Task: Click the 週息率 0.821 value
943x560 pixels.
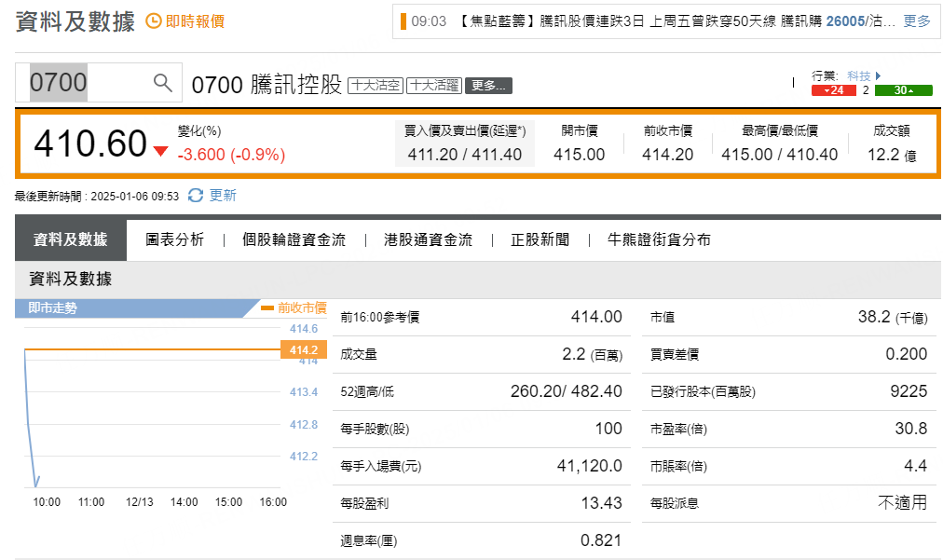Action: tap(601, 540)
